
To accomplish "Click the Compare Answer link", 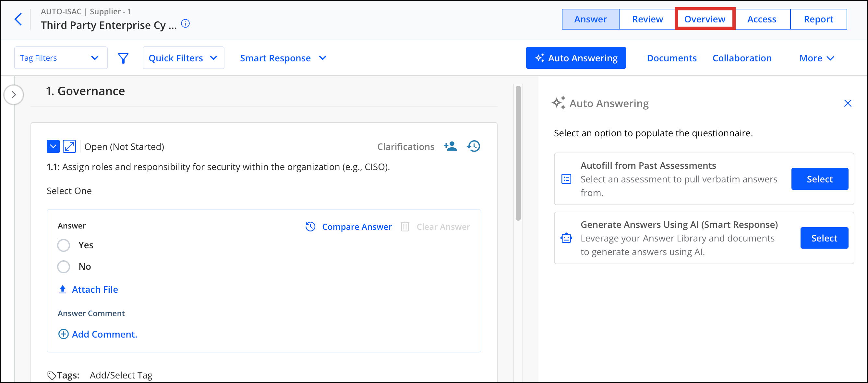I will (357, 227).
